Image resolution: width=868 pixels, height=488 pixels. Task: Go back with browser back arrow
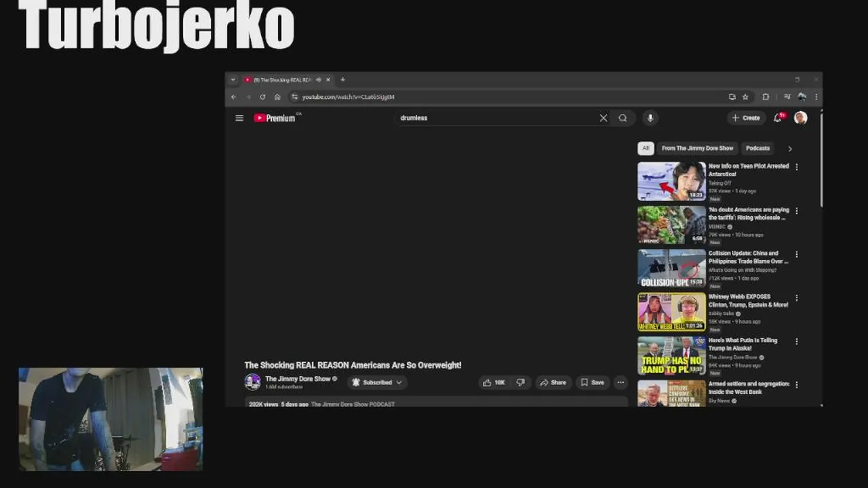tap(234, 97)
